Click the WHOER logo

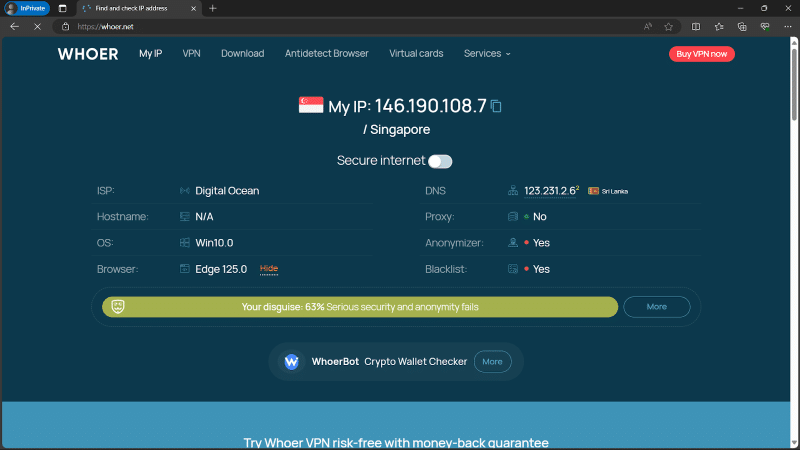point(88,54)
